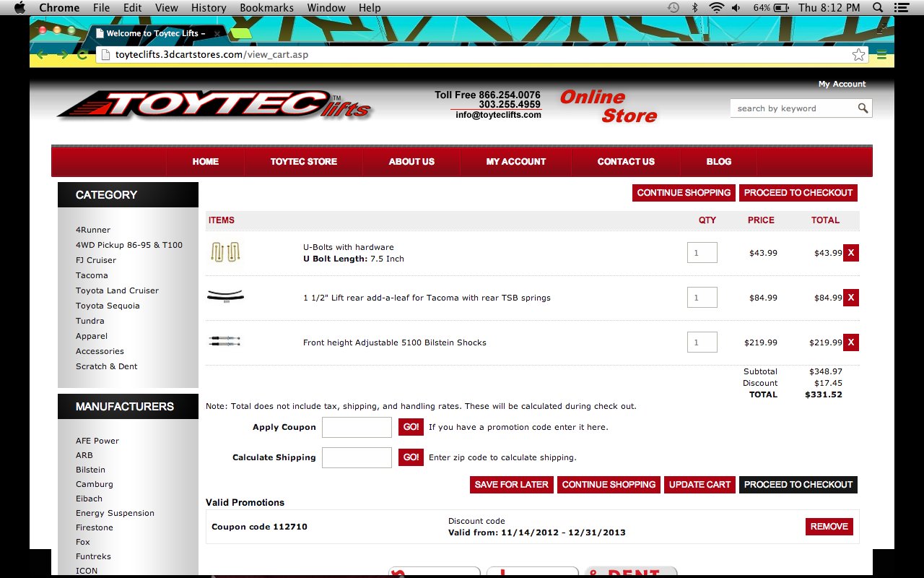Open the History menu
Viewport: 924px width, 578px height.
tap(209, 7)
